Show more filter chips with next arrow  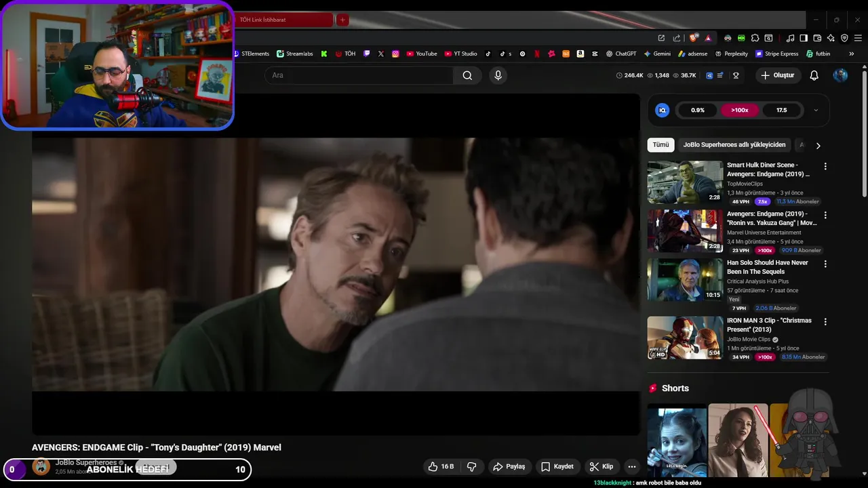[x=818, y=145]
